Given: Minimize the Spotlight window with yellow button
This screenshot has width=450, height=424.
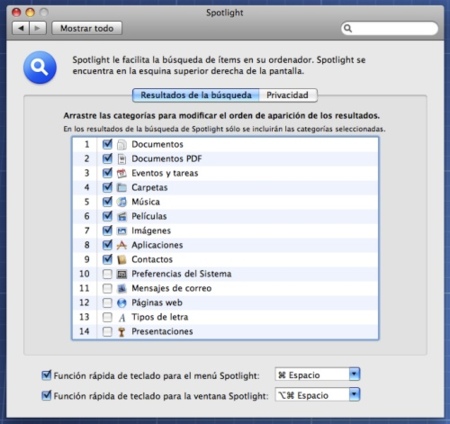Looking at the screenshot, I should click(x=30, y=12).
